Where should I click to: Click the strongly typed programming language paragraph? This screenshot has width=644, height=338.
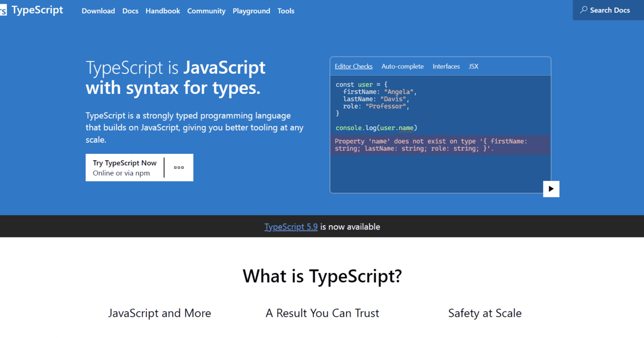[194, 128]
